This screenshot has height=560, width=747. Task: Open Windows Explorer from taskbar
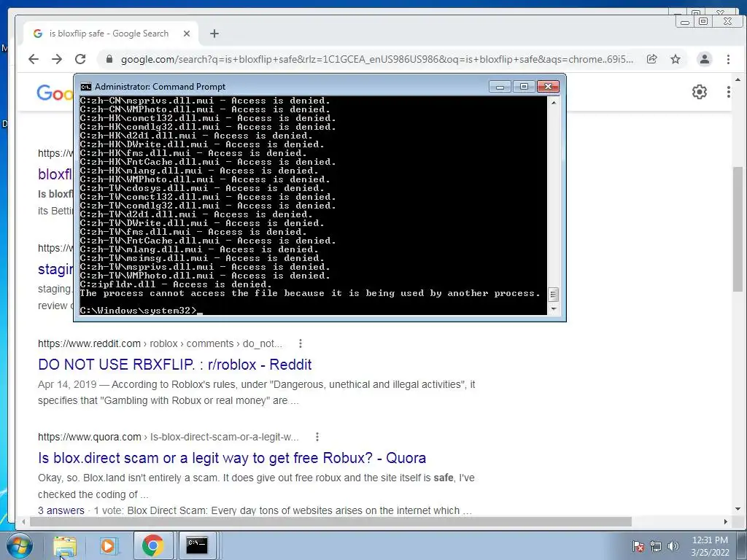[64, 545]
